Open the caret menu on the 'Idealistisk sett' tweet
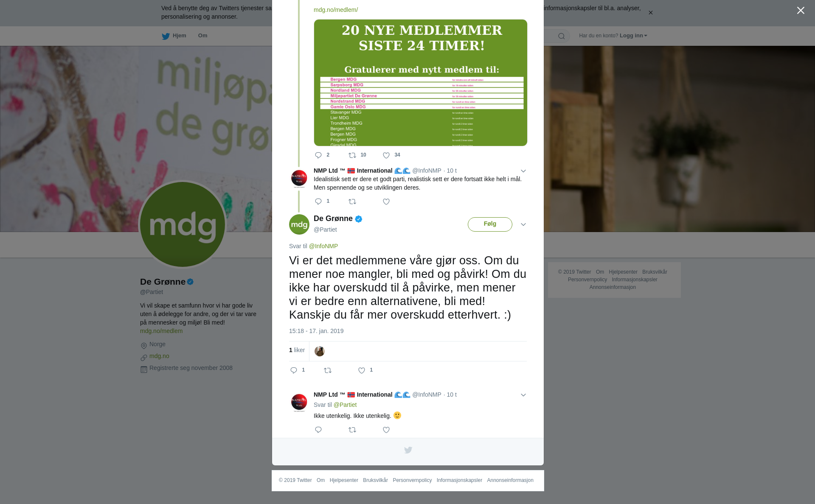Image resolution: width=815 pixels, height=504 pixels. click(x=523, y=171)
